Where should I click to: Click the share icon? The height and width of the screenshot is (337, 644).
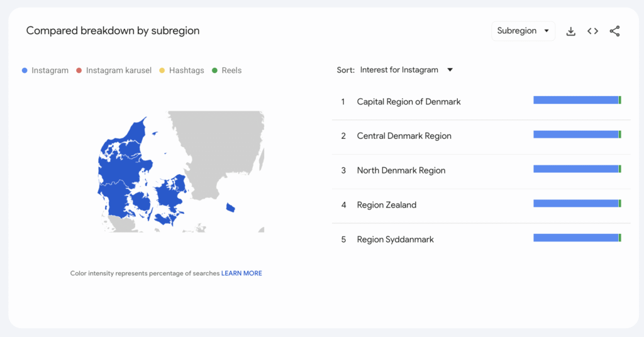615,31
